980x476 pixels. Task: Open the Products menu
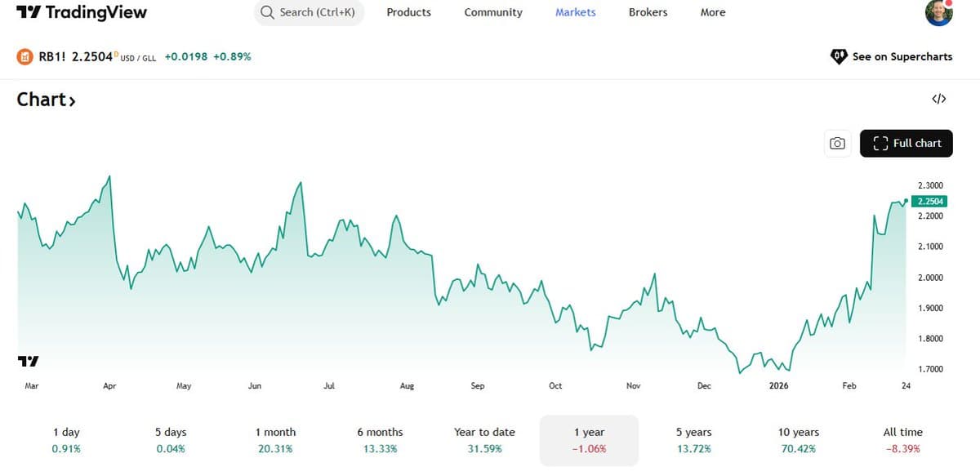408,12
